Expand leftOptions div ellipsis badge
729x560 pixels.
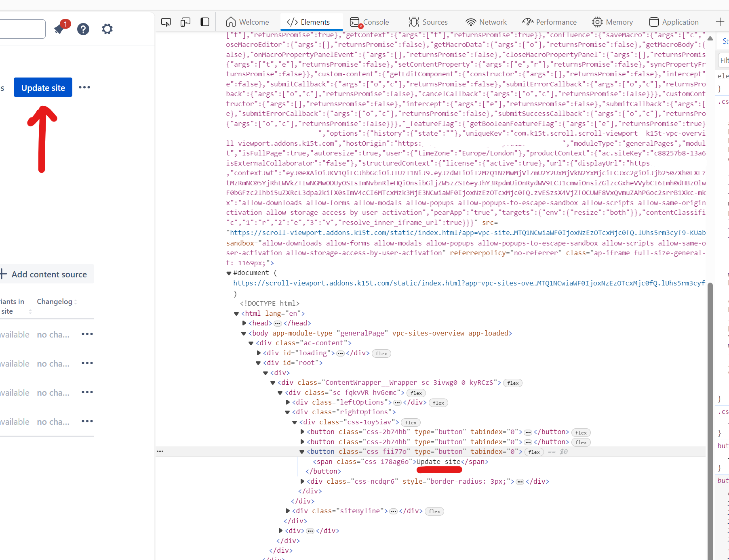397,403
